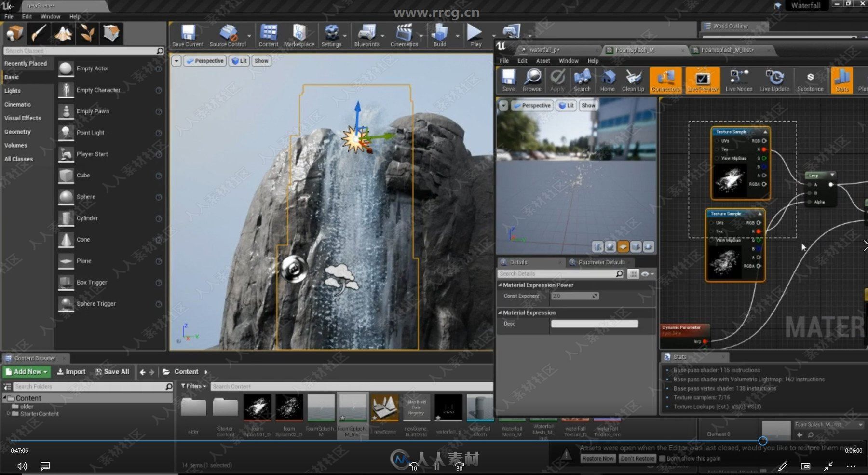Viewport: 868px width, 475px height.
Task: Collapse the Material Expression section
Action: [500, 312]
